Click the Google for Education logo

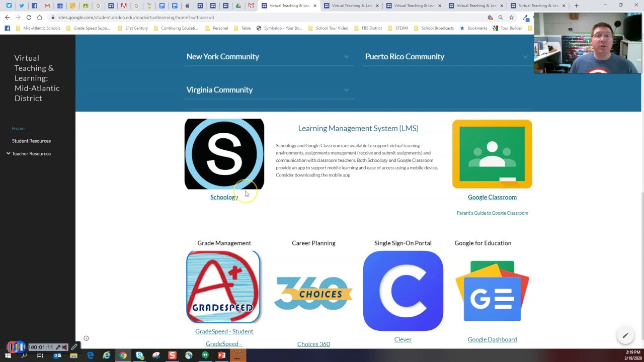click(x=492, y=291)
